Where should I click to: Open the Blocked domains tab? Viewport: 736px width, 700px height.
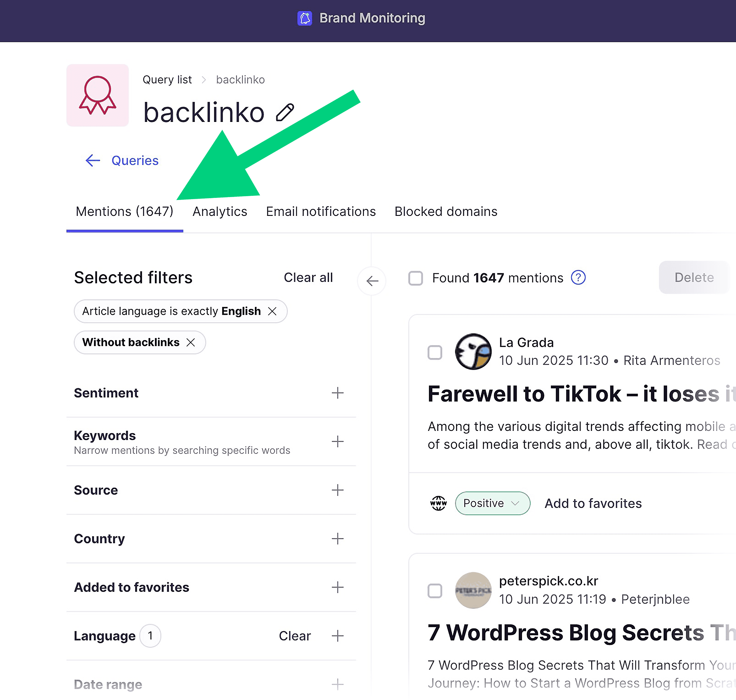[446, 211]
